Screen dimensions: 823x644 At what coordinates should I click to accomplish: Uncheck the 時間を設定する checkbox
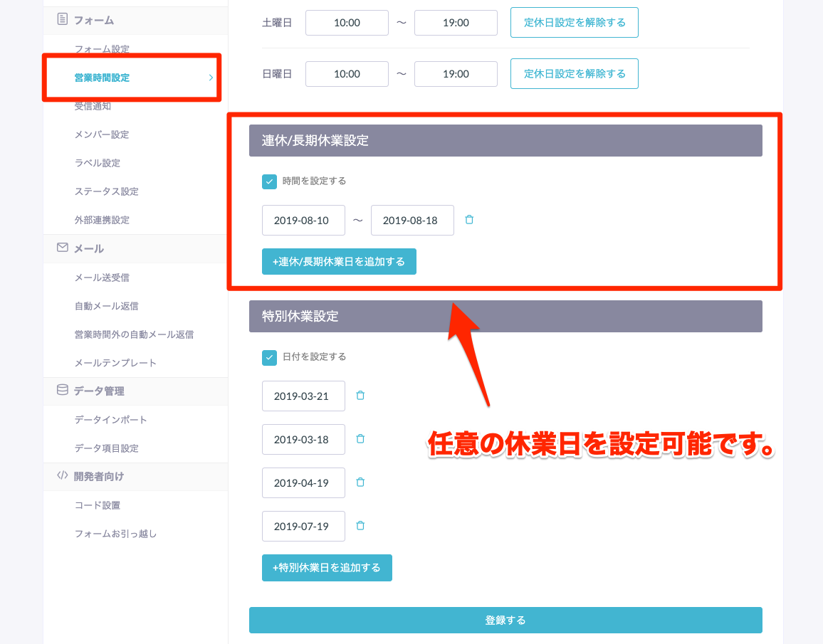pos(269,181)
